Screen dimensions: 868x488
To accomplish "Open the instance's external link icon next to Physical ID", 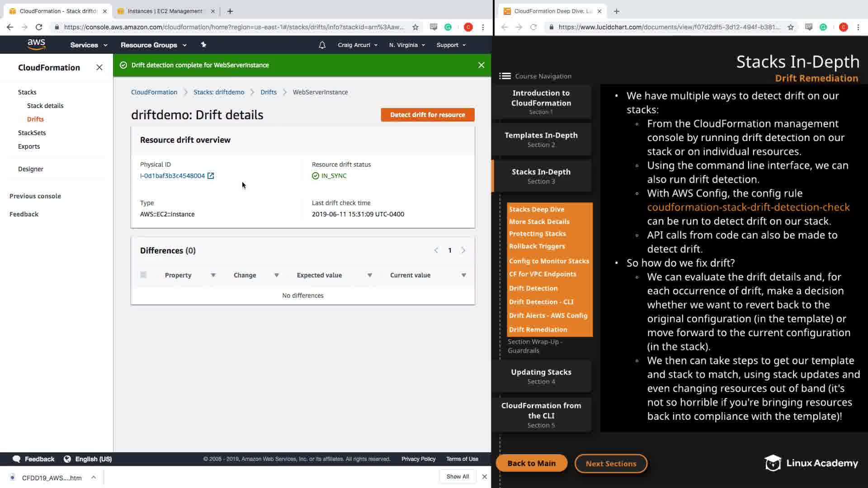I will coord(211,176).
